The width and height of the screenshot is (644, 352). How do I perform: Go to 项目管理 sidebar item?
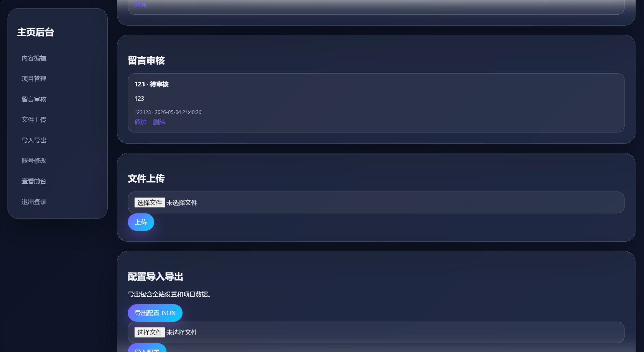coord(34,79)
